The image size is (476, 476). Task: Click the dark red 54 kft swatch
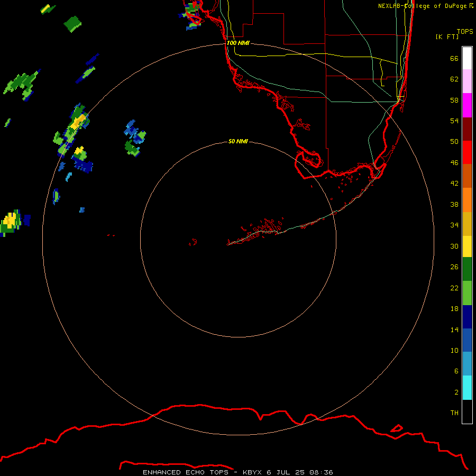(467, 129)
